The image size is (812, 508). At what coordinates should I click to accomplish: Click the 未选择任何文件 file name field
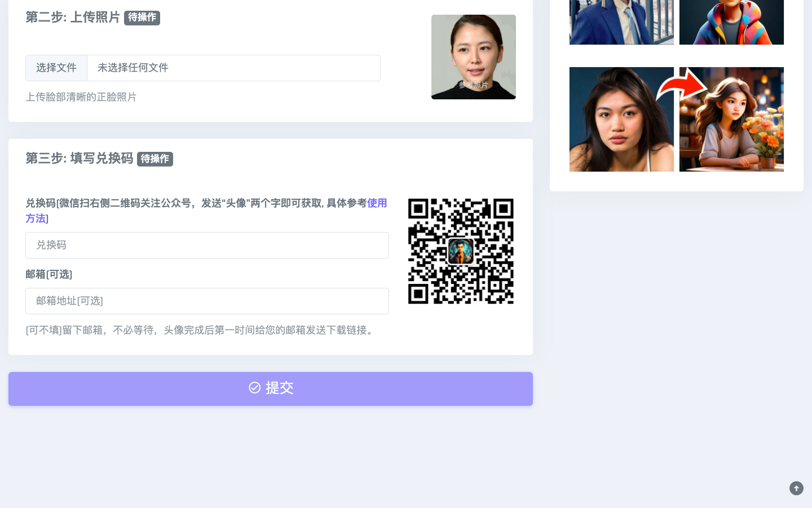point(233,68)
